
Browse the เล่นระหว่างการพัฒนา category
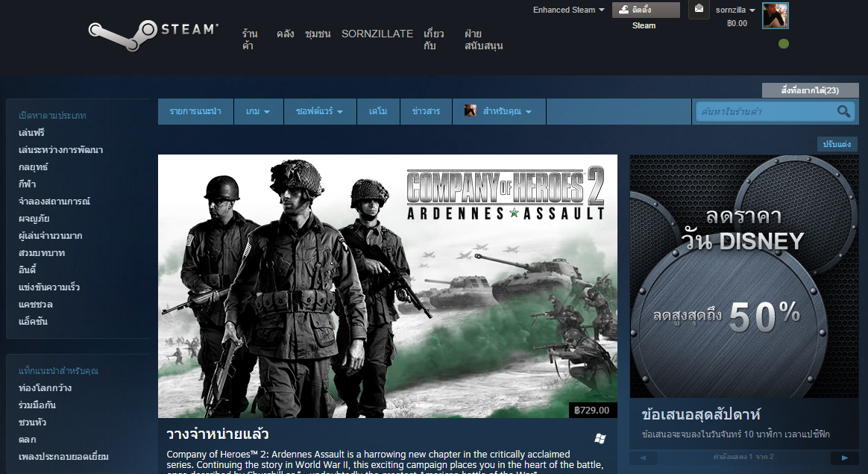click(x=61, y=150)
